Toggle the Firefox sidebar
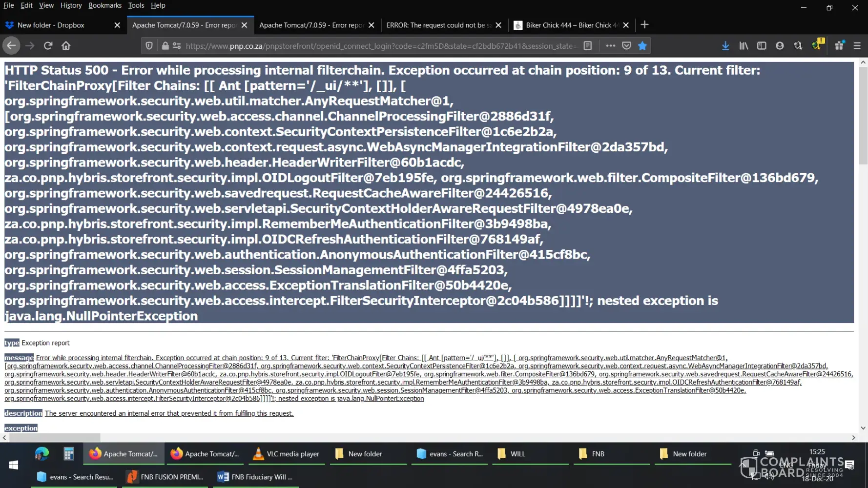Image resolution: width=868 pixels, height=488 pixels. [762, 46]
